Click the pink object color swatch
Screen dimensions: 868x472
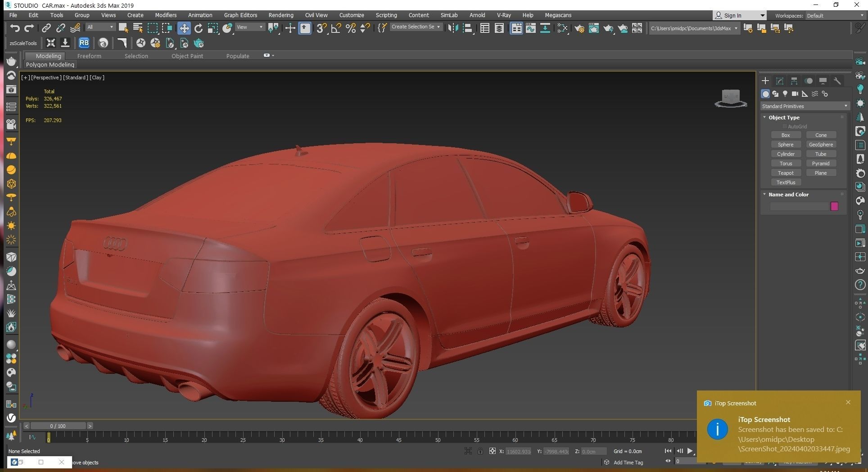(834, 206)
